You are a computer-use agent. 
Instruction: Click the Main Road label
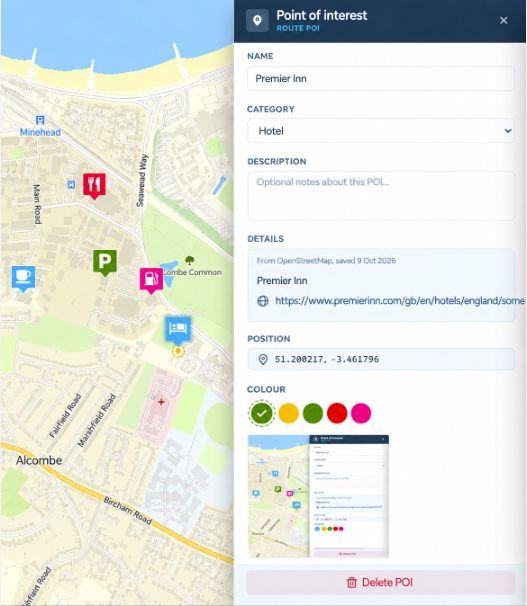tap(37, 204)
